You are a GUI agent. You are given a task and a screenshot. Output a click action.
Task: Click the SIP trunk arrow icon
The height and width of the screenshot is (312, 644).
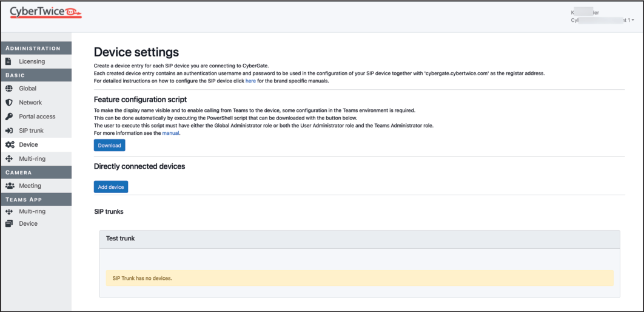(8, 131)
